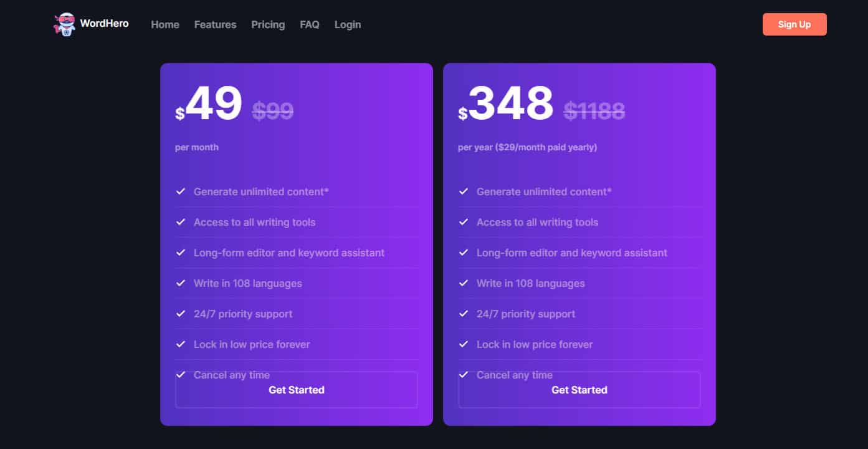Click checkmark next to yearly 'Cancel any time'
Screen dimensions: 868x449
click(464, 375)
